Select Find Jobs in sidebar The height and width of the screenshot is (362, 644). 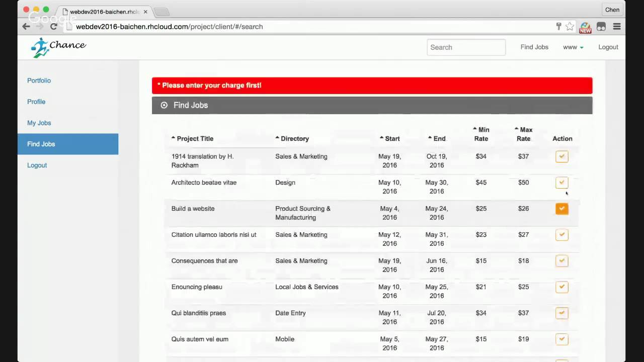pyautogui.click(x=68, y=144)
